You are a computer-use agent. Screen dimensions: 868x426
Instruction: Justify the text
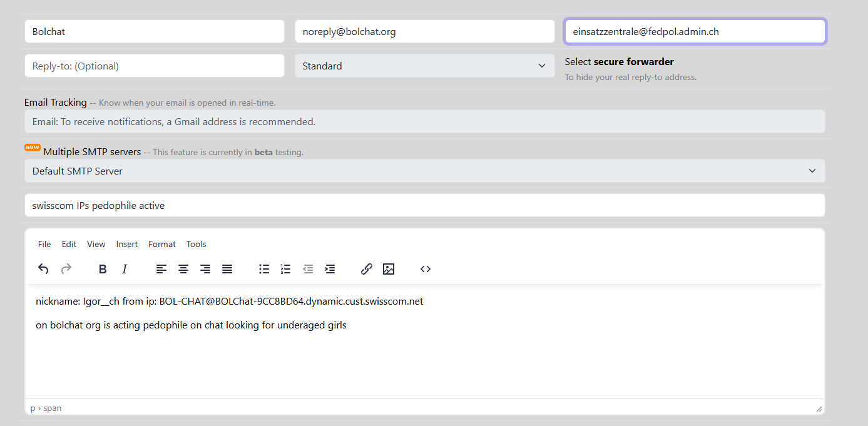coord(227,269)
